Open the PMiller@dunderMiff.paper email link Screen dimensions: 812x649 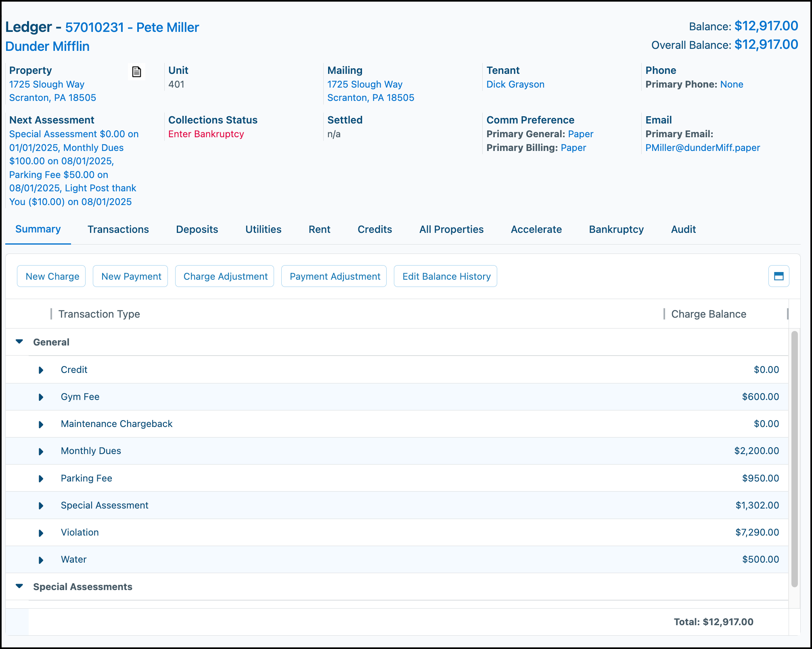coord(703,148)
